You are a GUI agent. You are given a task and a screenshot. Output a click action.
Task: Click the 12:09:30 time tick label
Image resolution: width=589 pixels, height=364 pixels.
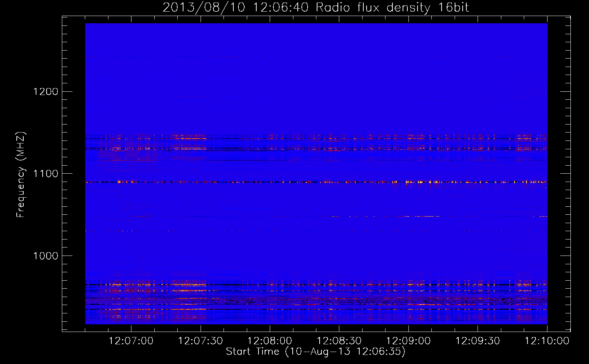(x=478, y=341)
